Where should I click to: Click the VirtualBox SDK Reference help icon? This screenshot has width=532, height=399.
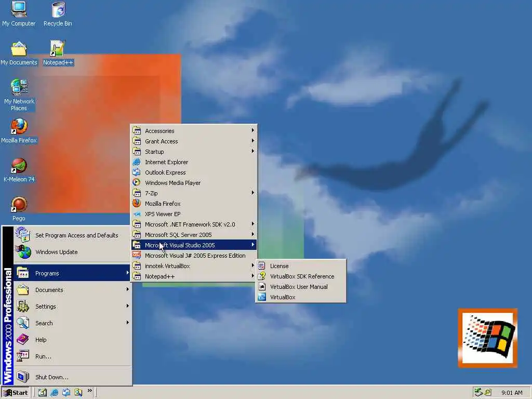[262, 276]
